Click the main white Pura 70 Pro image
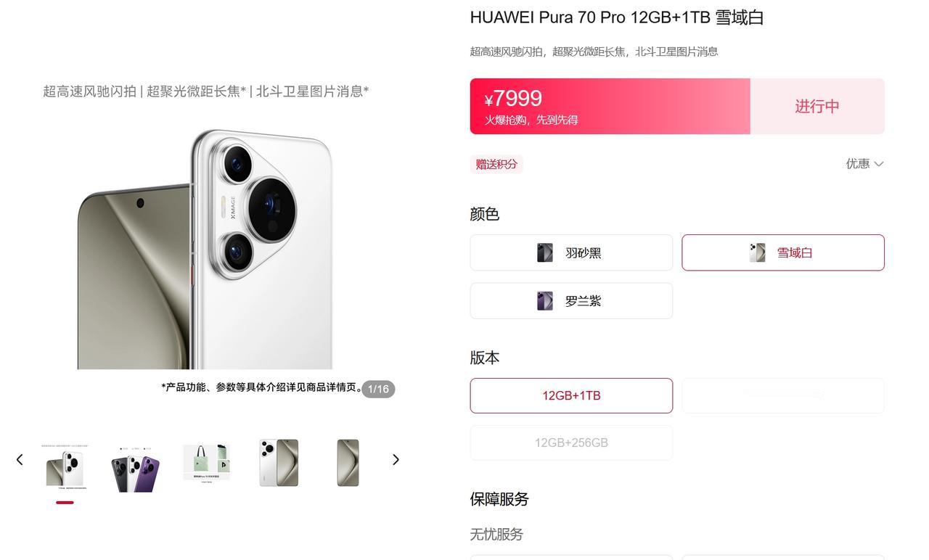This screenshot has height=560, width=929. [x=205, y=248]
